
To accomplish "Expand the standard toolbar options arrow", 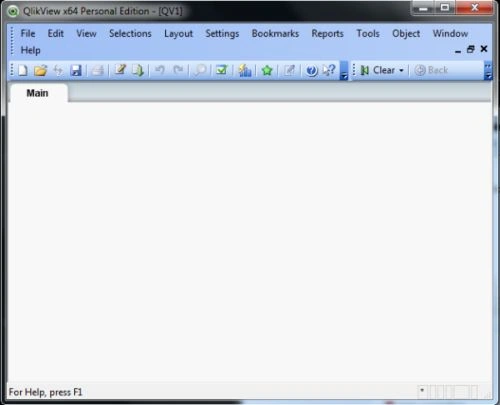I will coord(344,71).
